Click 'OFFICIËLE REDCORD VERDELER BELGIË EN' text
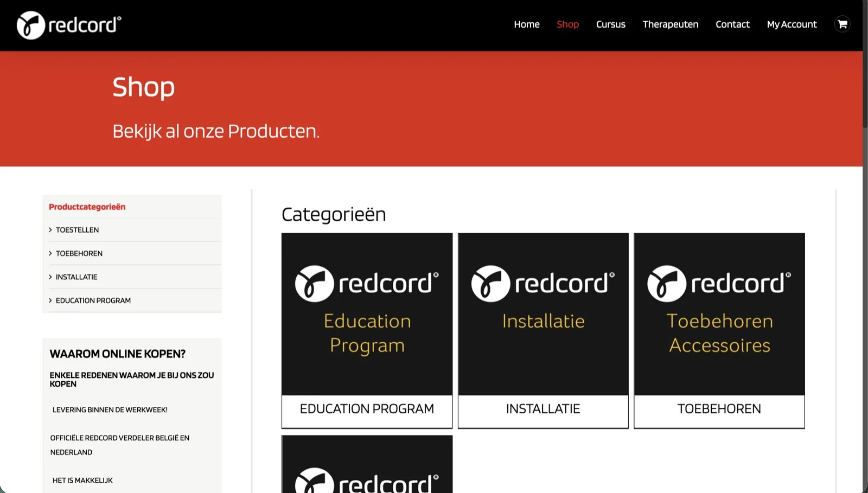The height and width of the screenshot is (493, 868). point(120,438)
